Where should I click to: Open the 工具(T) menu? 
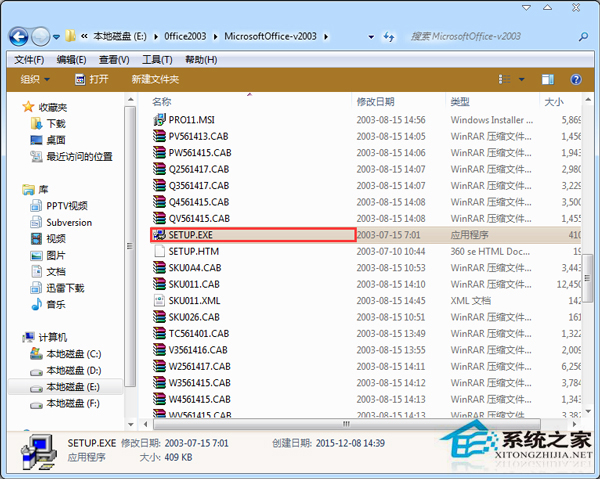[157, 60]
